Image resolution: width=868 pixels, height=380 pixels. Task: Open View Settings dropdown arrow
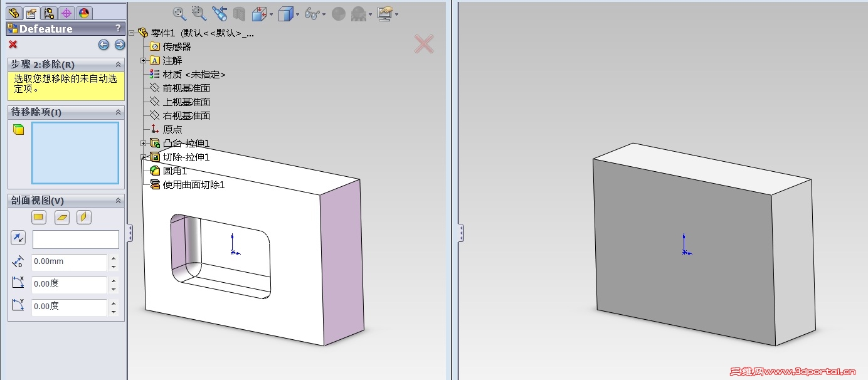(x=396, y=14)
